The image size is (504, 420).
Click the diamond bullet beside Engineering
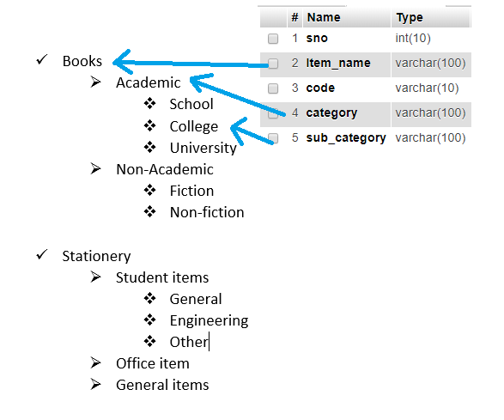(149, 320)
